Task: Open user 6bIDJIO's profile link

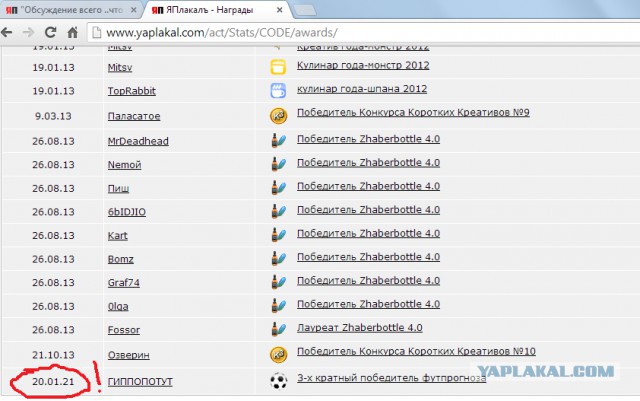Action: (x=127, y=212)
